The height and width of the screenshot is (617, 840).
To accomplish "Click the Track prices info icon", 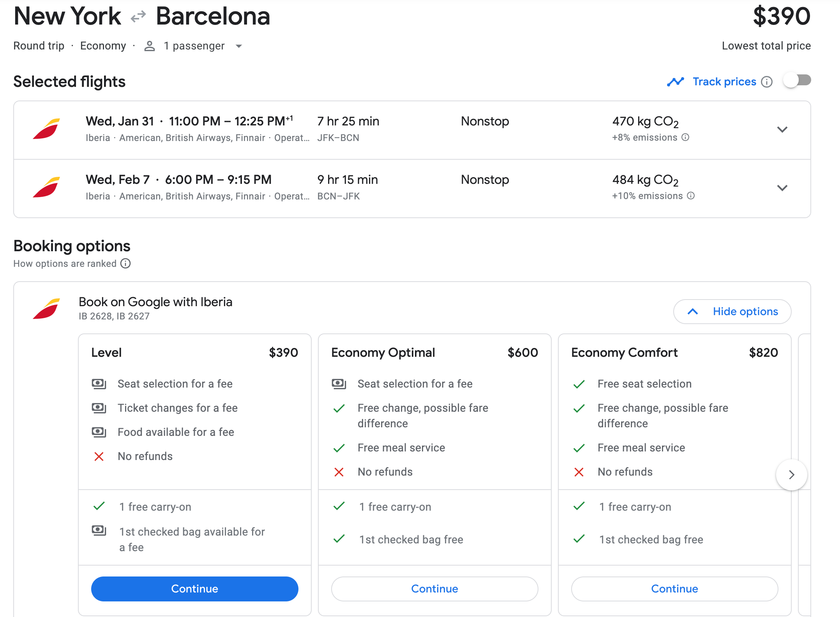I will click(767, 82).
